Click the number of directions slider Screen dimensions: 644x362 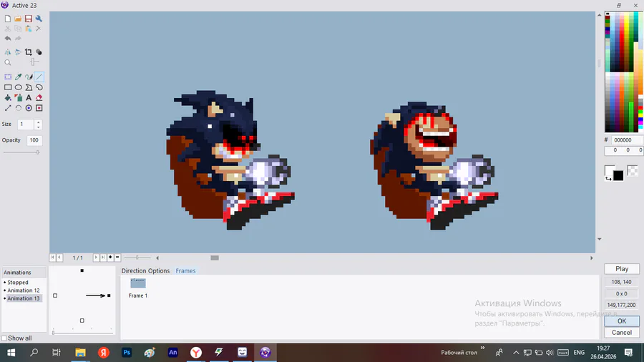click(82, 332)
